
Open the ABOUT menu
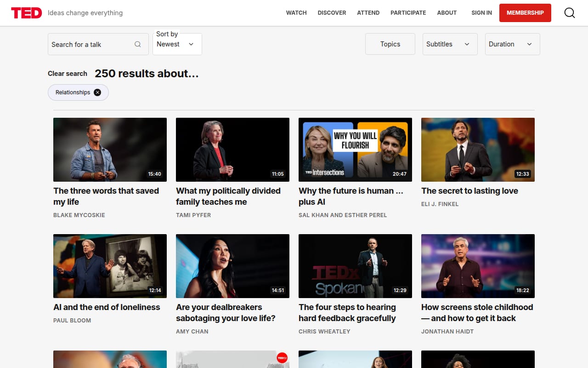pyautogui.click(x=447, y=13)
